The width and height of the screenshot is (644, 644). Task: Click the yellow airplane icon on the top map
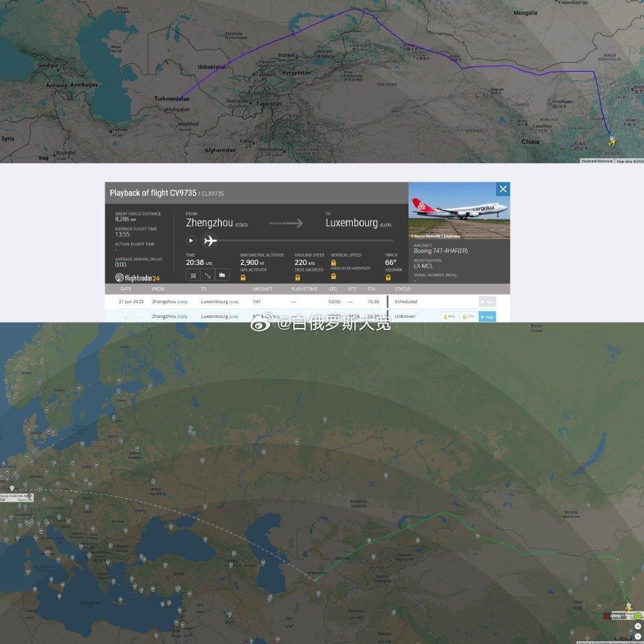click(612, 142)
